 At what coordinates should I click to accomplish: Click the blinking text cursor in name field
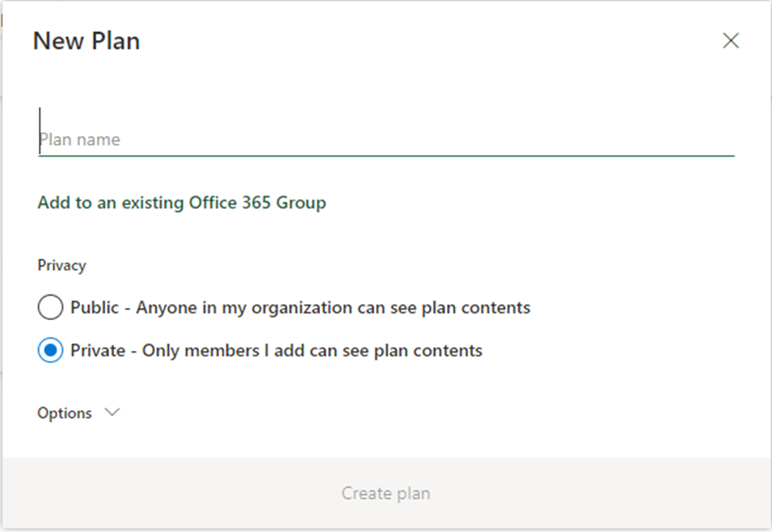40,130
